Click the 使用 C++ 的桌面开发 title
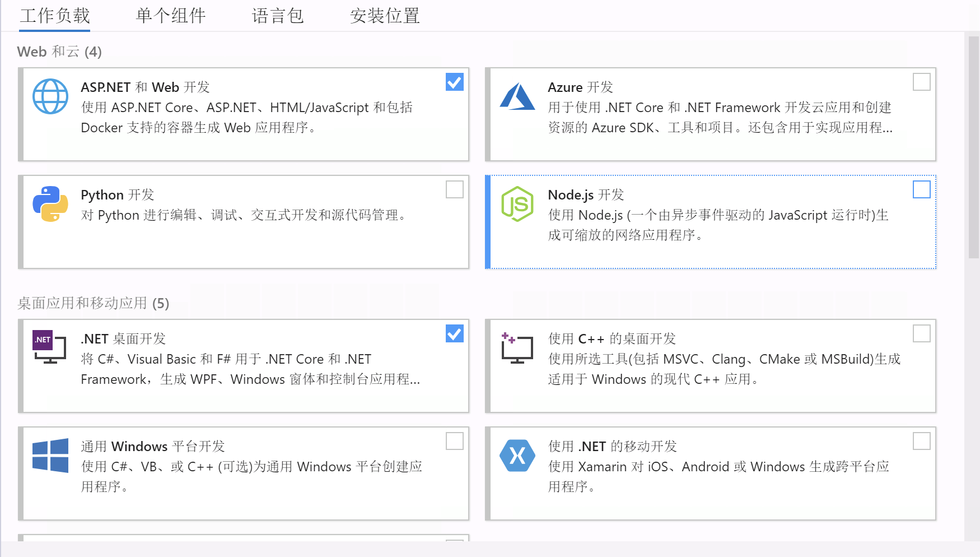The height and width of the screenshot is (557, 980). (612, 339)
